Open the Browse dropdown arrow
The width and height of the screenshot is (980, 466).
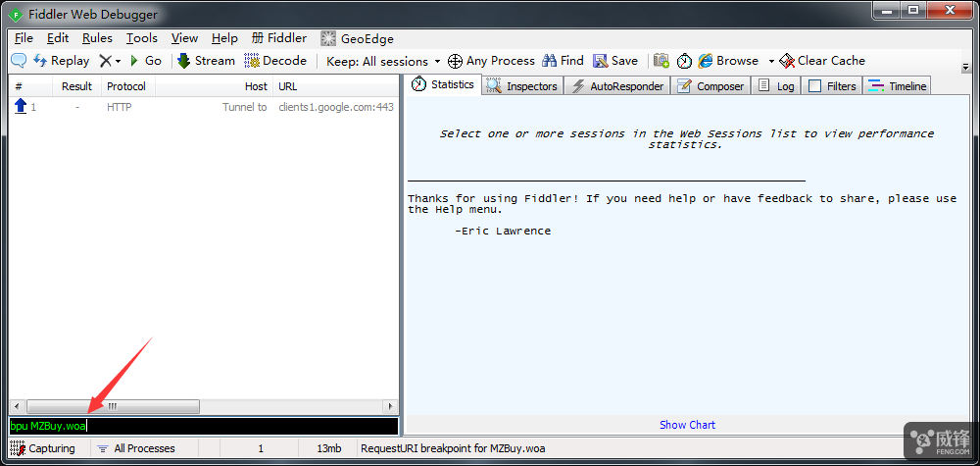tap(771, 61)
